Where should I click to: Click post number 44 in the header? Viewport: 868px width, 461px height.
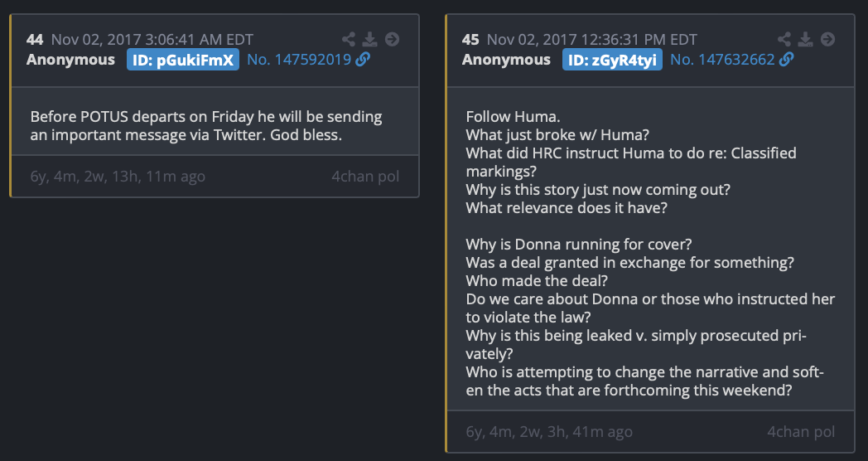pos(35,39)
